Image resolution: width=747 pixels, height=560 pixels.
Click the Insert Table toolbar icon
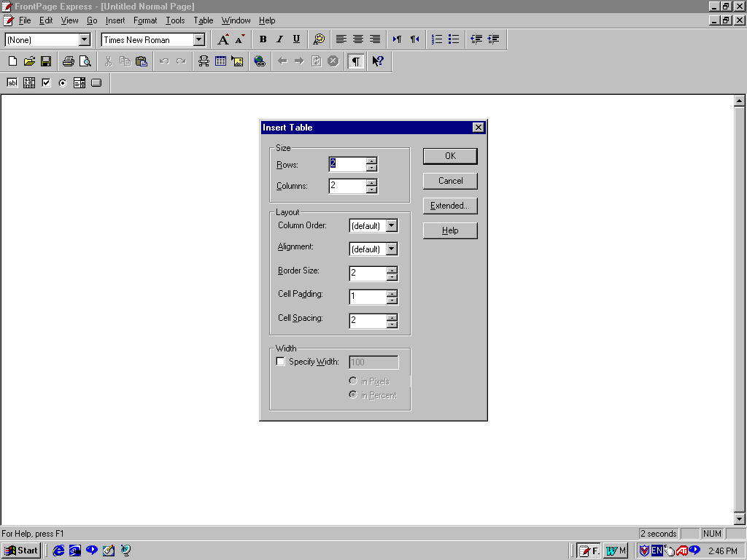tap(220, 61)
